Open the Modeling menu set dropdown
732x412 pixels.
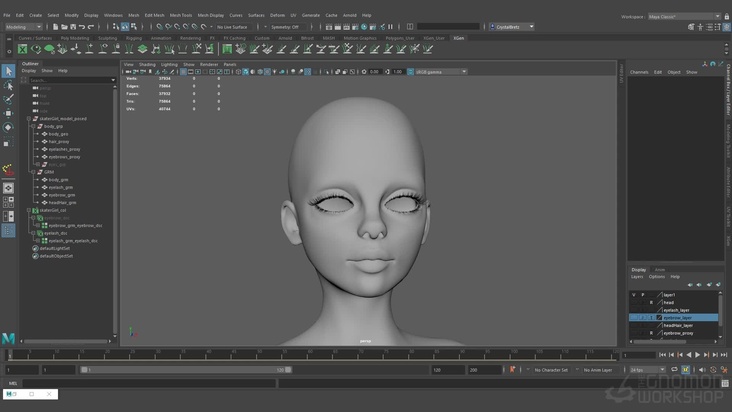point(24,27)
